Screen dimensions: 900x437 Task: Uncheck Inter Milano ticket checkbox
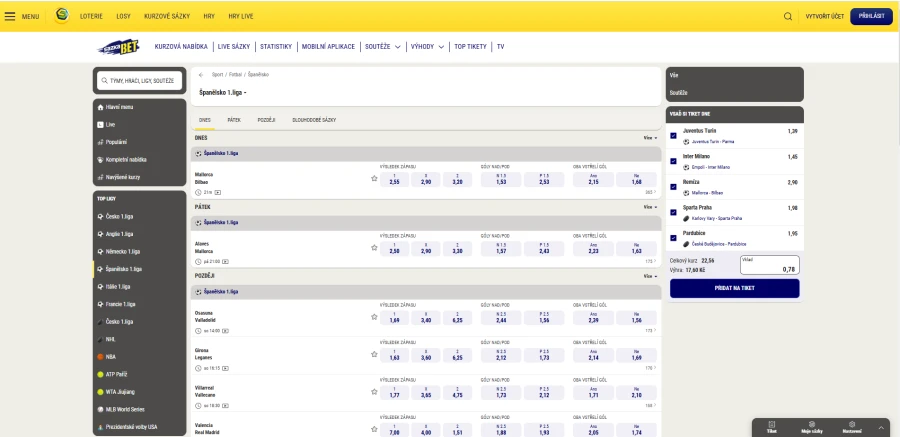(x=673, y=161)
